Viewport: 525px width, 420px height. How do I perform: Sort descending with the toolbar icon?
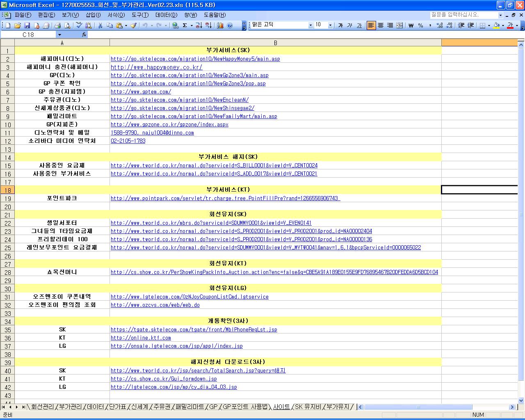[x=208, y=25]
